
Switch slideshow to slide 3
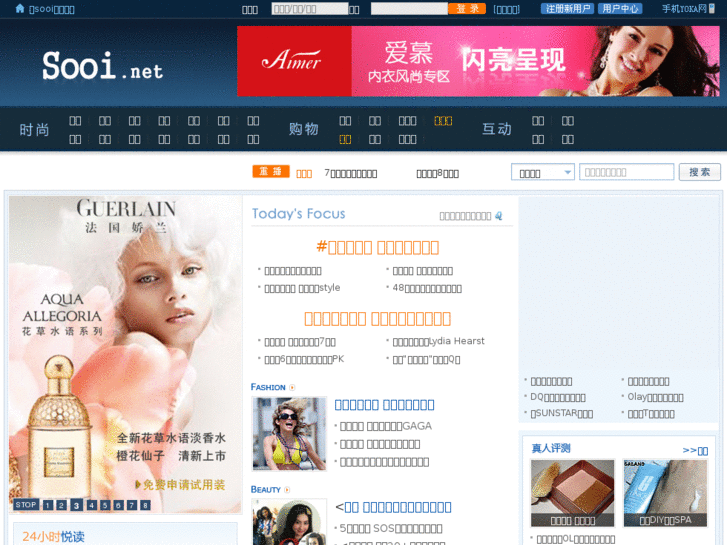(x=77, y=505)
